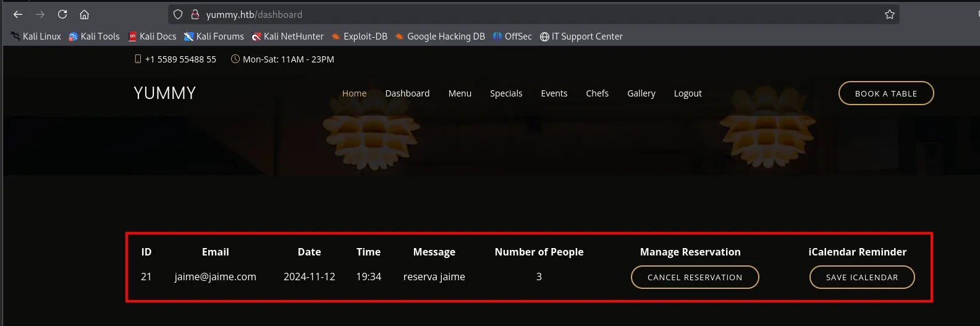Click the reservation ID 21 cell
This screenshot has width=980, height=326.
point(146,277)
